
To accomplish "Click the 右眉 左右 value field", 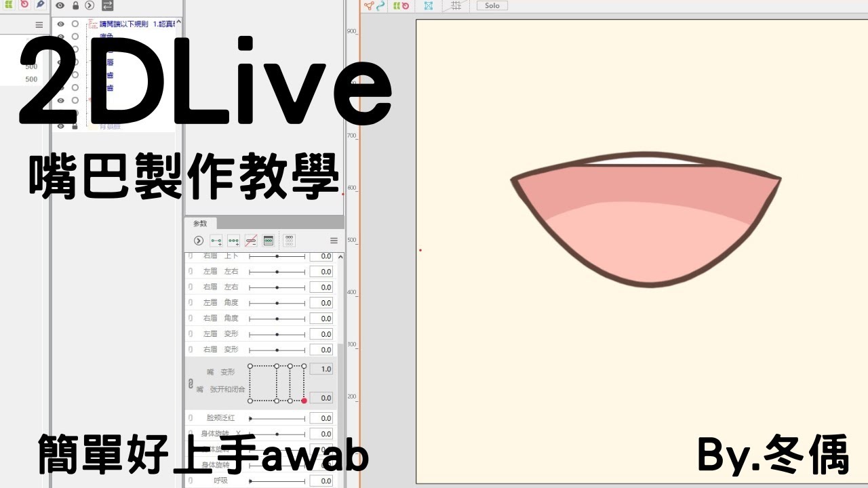I will click(x=321, y=287).
